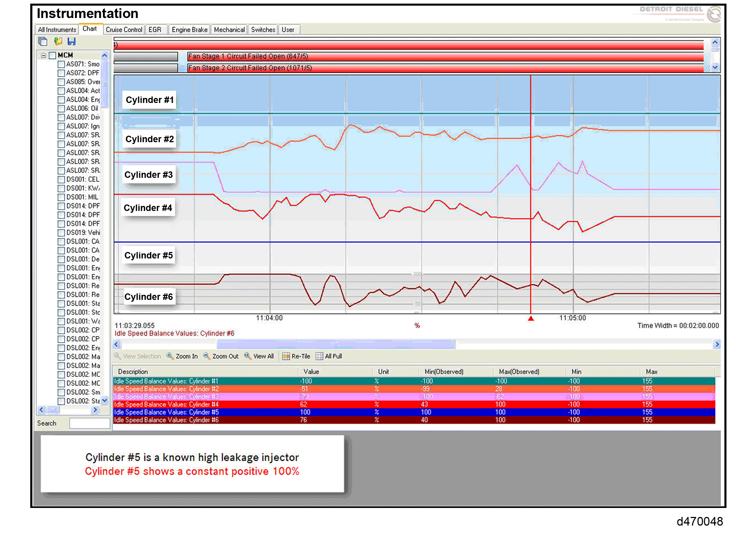Open the All Instruments tab
This screenshot has width=756, height=540.
(57, 30)
